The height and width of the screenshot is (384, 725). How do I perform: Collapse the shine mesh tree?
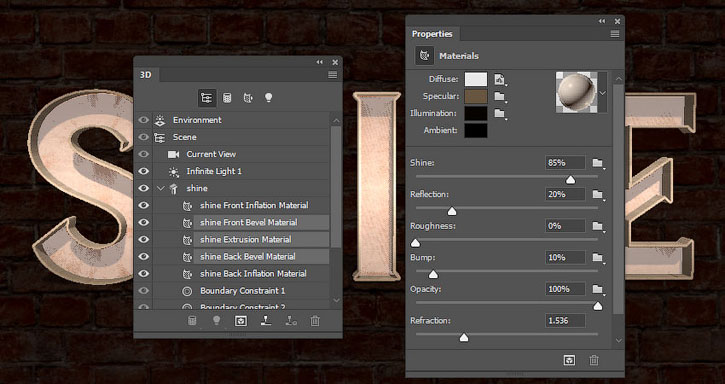(x=161, y=188)
